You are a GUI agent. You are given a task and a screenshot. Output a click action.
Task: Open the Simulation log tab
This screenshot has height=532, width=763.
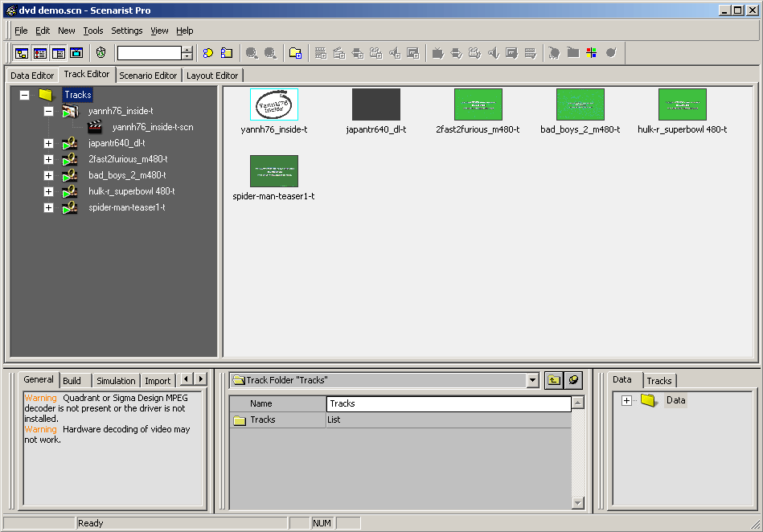pyautogui.click(x=116, y=381)
